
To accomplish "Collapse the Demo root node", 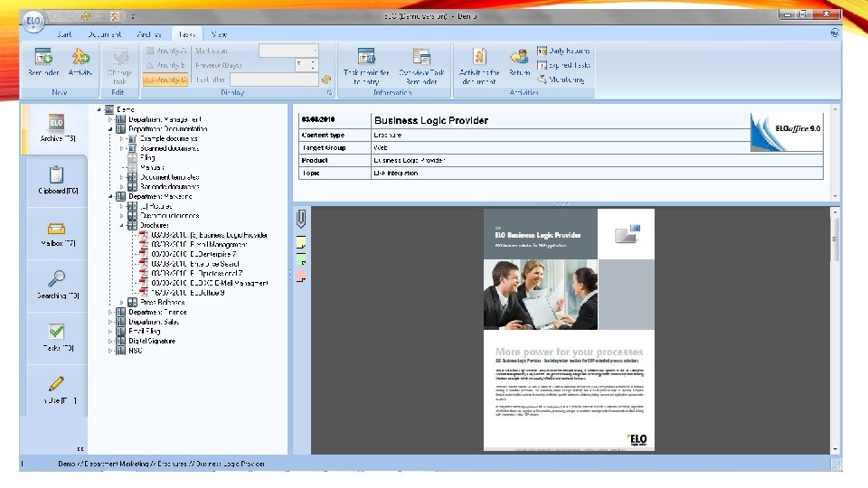I will pos(99,109).
